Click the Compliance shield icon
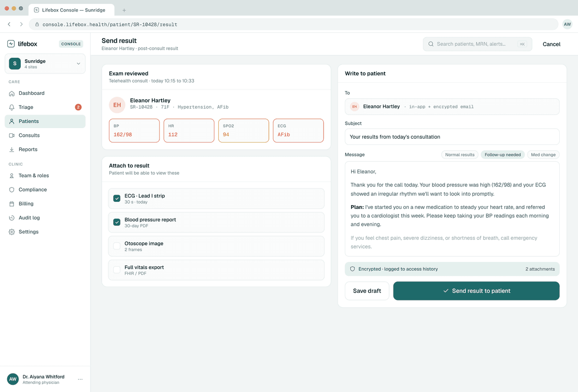 12,190
